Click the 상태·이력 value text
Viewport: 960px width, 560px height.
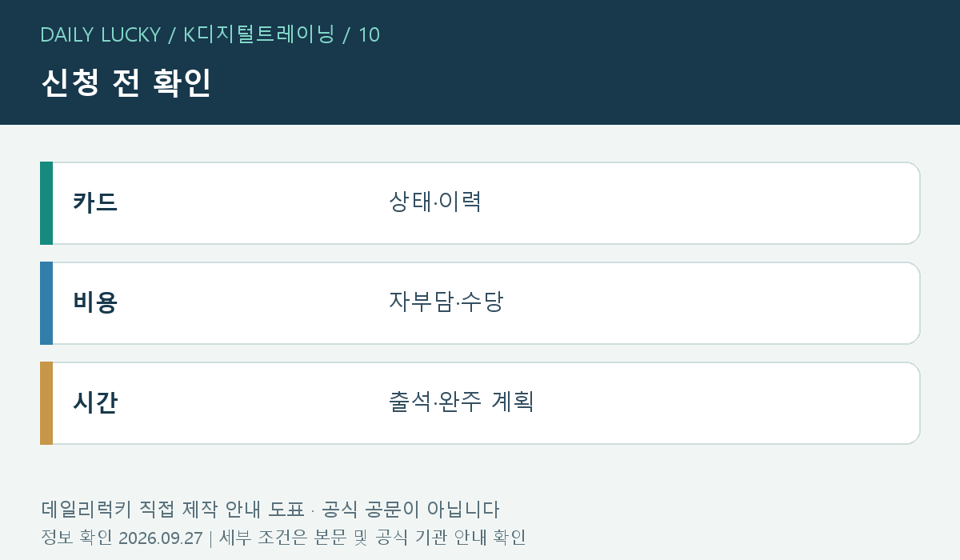click(434, 201)
